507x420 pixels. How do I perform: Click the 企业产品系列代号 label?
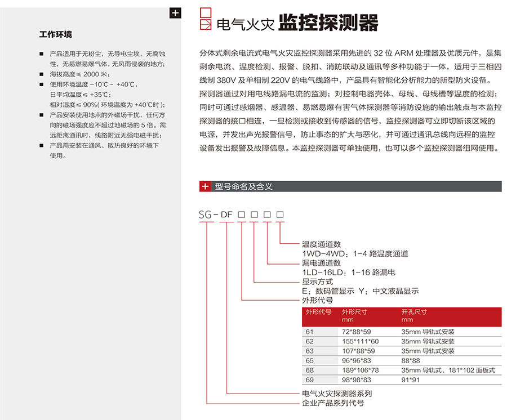[333, 403]
